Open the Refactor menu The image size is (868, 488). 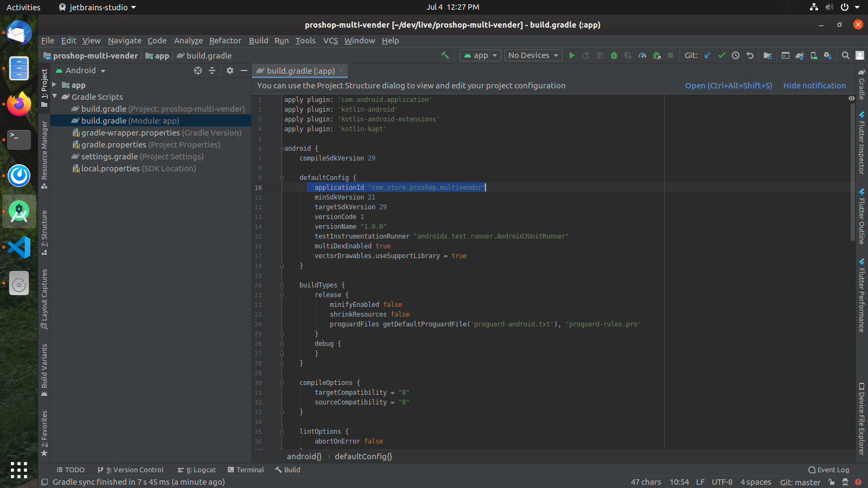(x=225, y=41)
